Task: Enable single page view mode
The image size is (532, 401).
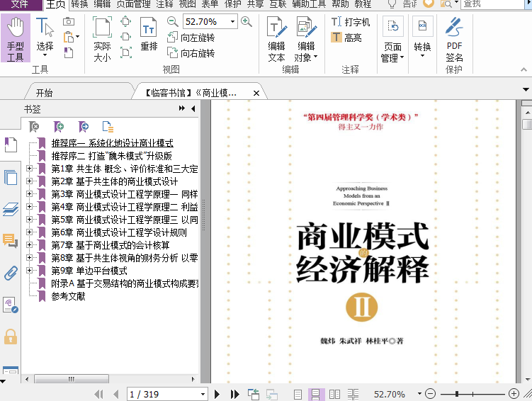Action: [x=298, y=395]
